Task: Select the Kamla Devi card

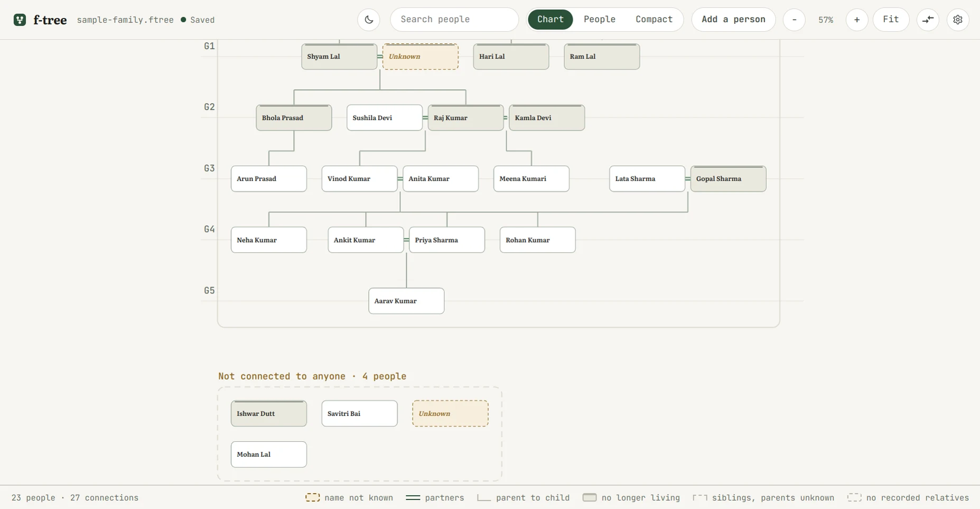Action: pos(547,118)
